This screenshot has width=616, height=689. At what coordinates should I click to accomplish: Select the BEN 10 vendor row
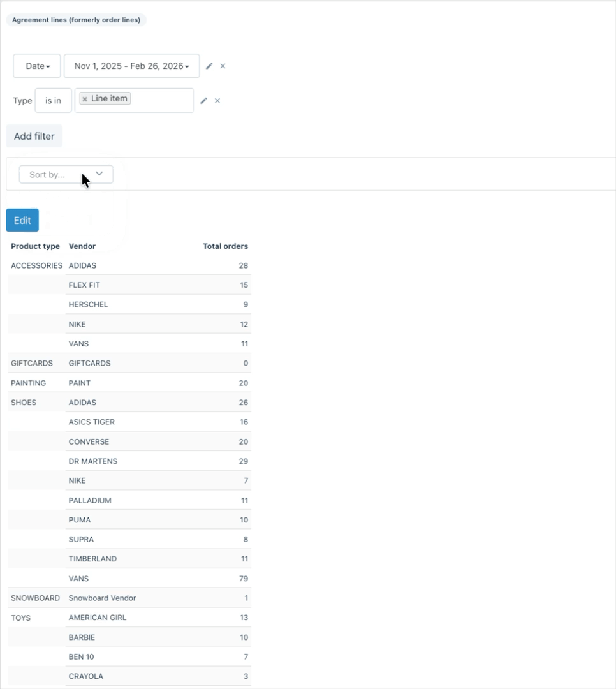[158, 656]
